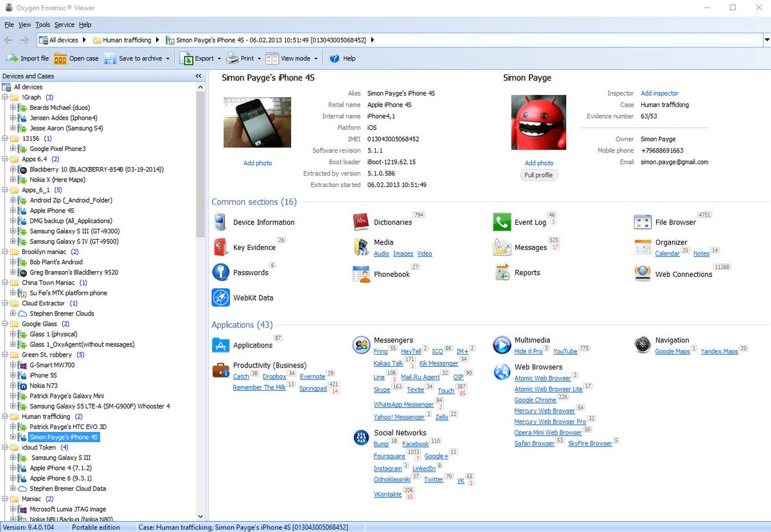Open the Help menu
This screenshot has height=532, width=771.
[x=85, y=24]
